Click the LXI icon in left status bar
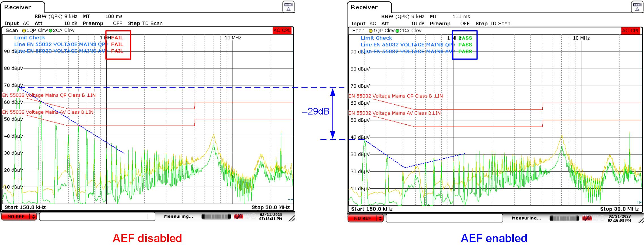Viewport: 644px width, 250px height. pos(239,217)
